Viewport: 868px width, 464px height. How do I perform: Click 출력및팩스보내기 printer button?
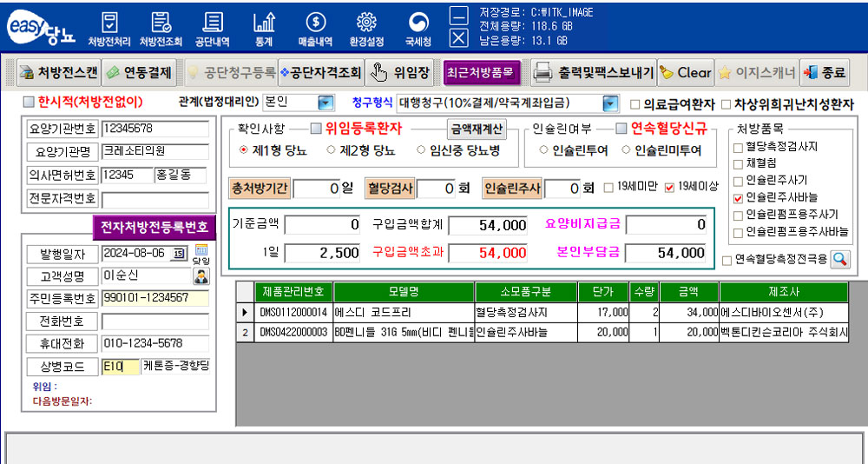(x=594, y=73)
